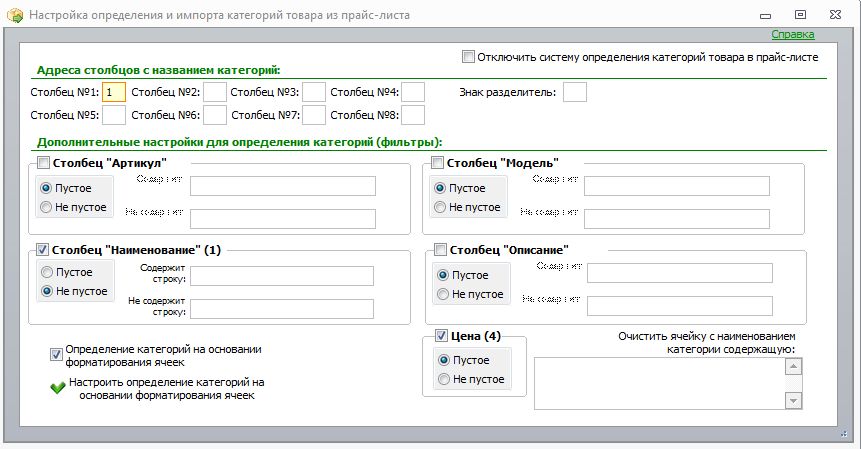Click Описание lower filter text field
This screenshot has height=449, width=861.
(680, 306)
